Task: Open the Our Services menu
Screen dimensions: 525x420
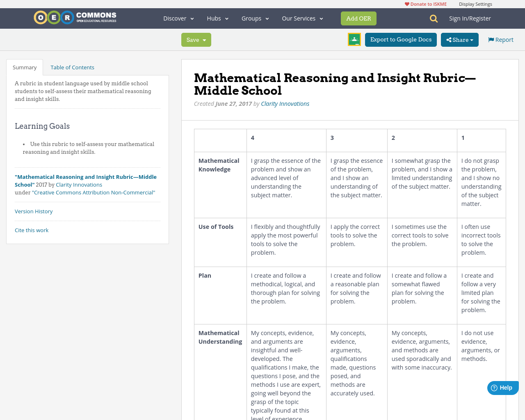Action: pos(301,18)
